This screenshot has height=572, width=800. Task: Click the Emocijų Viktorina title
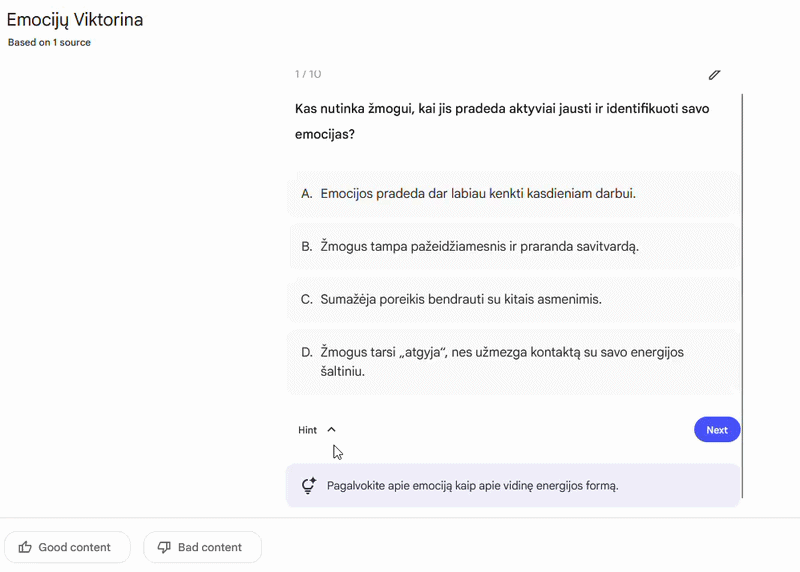click(75, 19)
